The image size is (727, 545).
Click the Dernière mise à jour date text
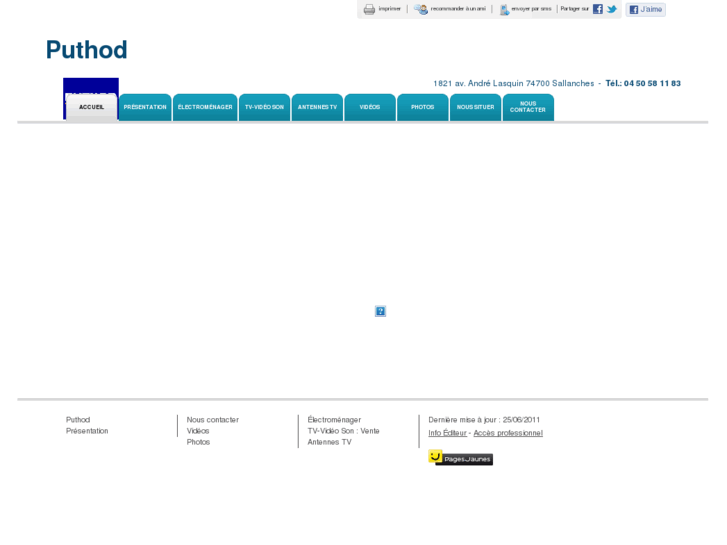coord(484,420)
